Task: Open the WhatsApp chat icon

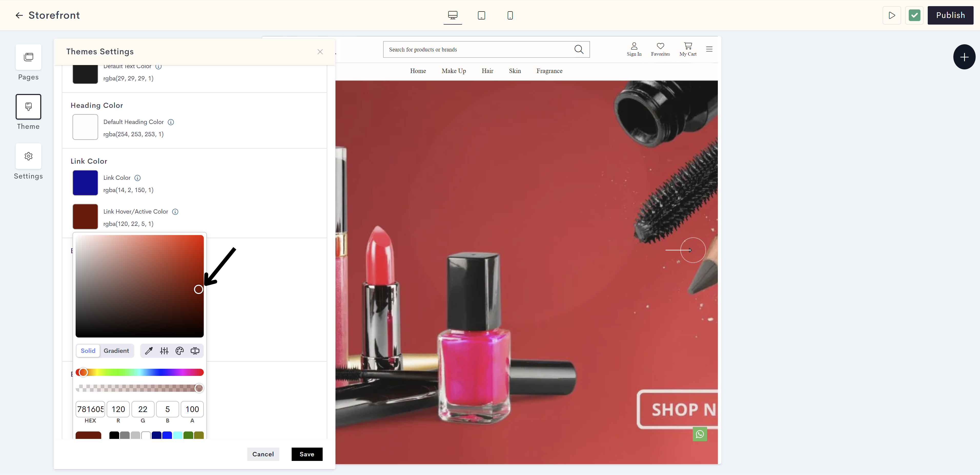Action: [x=700, y=434]
